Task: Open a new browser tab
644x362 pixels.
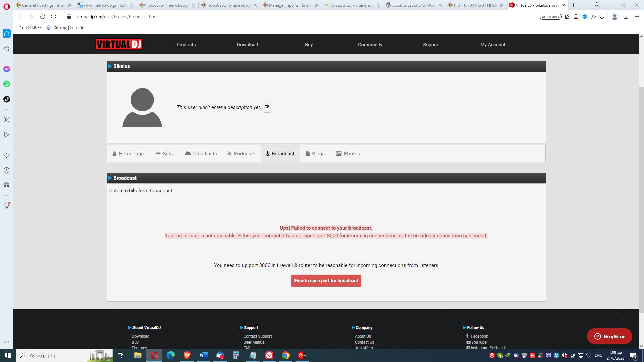Action: point(574,5)
